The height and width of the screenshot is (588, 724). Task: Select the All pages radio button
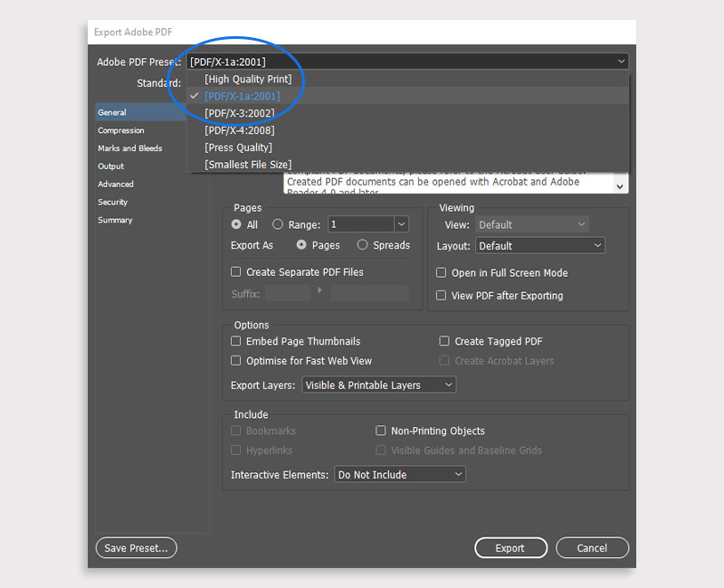pyautogui.click(x=236, y=224)
